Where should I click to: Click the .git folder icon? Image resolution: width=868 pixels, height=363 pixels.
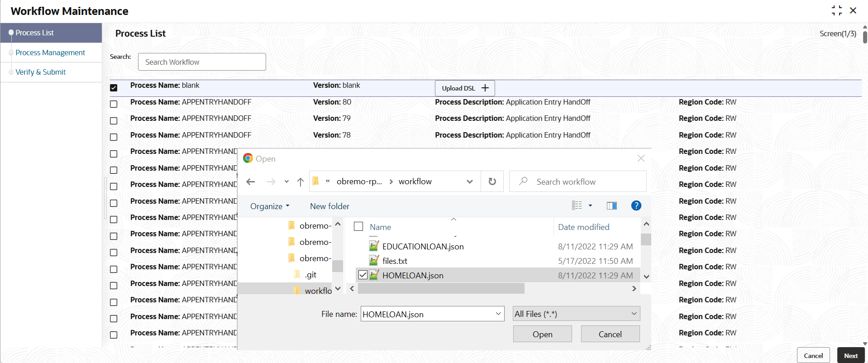[x=297, y=274]
